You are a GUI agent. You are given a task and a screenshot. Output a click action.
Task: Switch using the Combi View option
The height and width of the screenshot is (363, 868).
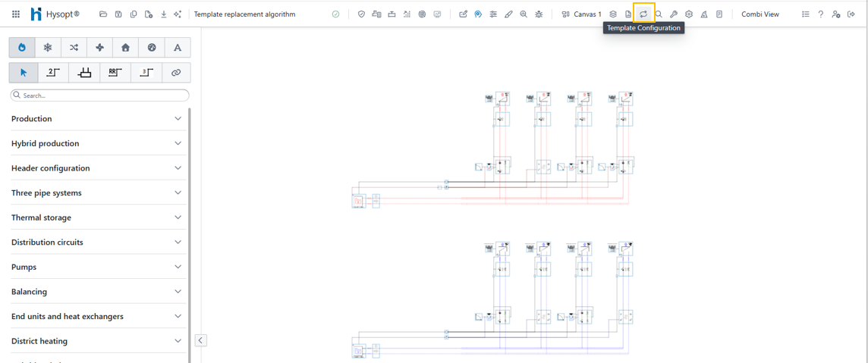point(759,14)
